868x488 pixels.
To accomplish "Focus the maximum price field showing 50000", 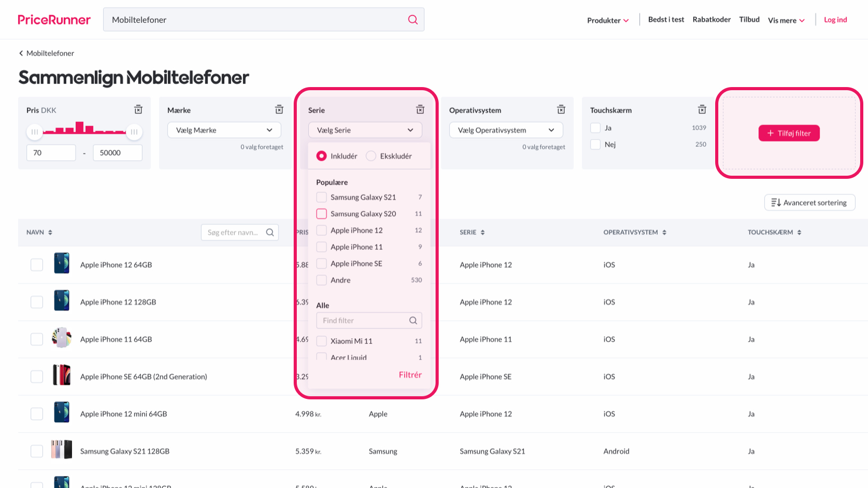I will tap(117, 153).
